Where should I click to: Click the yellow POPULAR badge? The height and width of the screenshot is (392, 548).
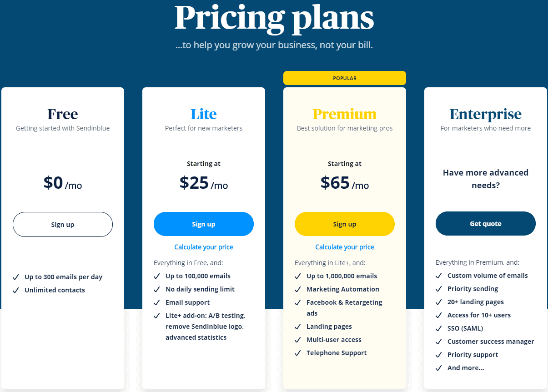pyautogui.click(x=345, y=78)
